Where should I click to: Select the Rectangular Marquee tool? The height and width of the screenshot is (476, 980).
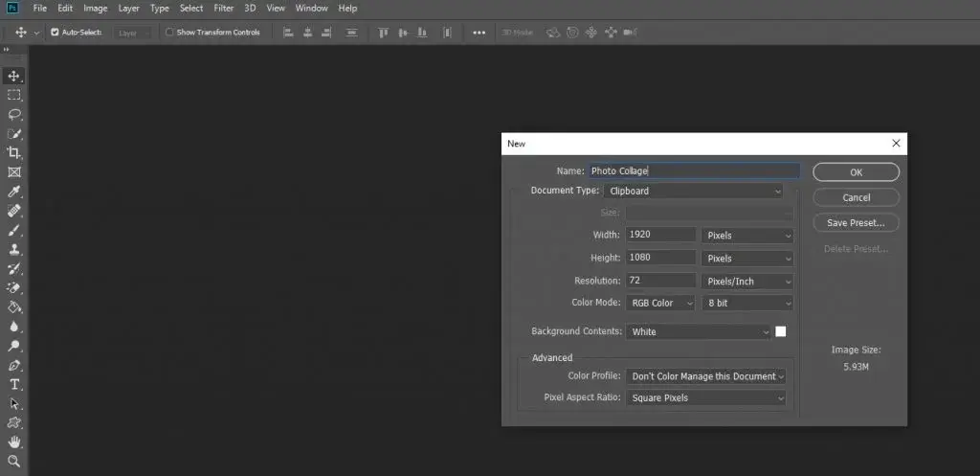click(x=13, y=95)
